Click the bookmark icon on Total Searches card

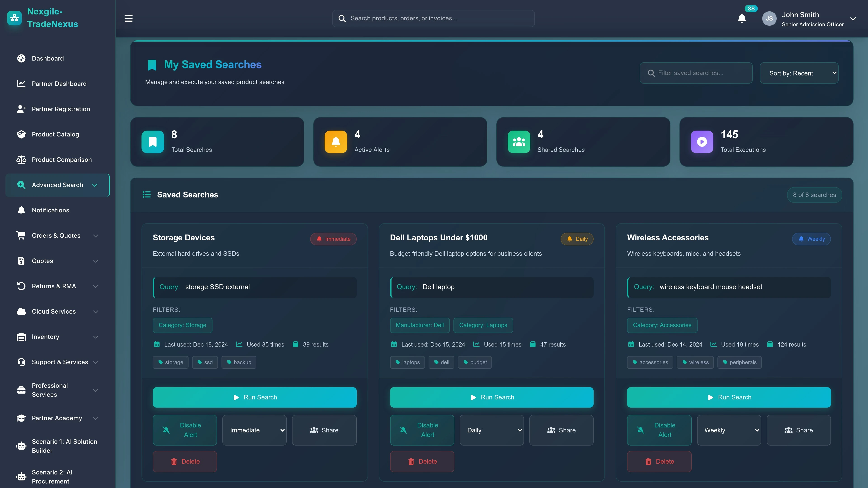coord(153,141)
